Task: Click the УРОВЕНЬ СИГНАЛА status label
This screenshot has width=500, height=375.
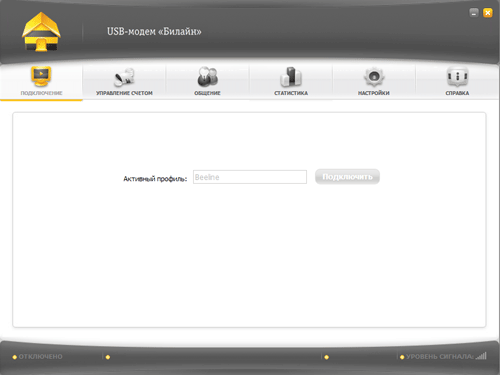Action: pyautogui.click(x=440, y=357)
